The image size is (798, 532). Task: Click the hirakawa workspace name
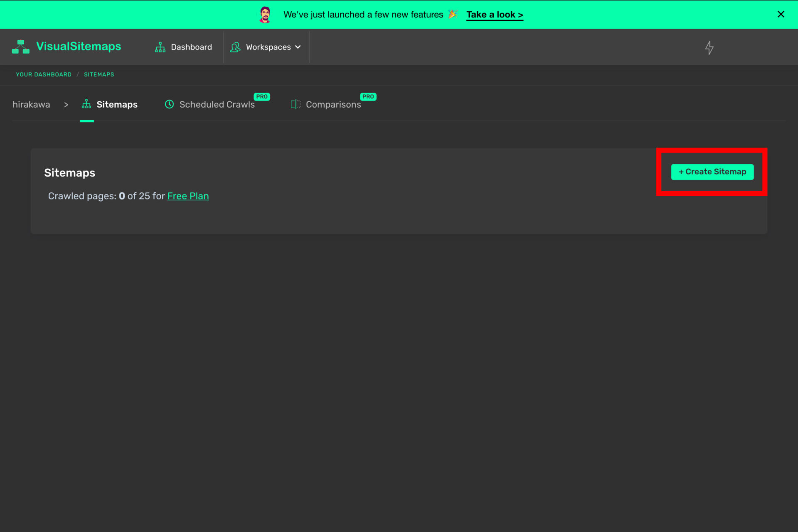(x=31, y=104)
